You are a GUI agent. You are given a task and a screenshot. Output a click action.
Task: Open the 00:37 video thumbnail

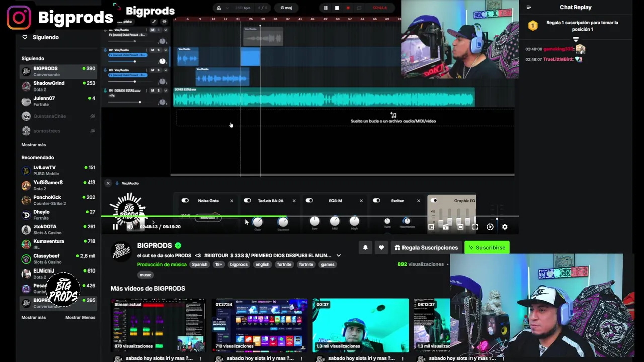[x=361, y=325]
